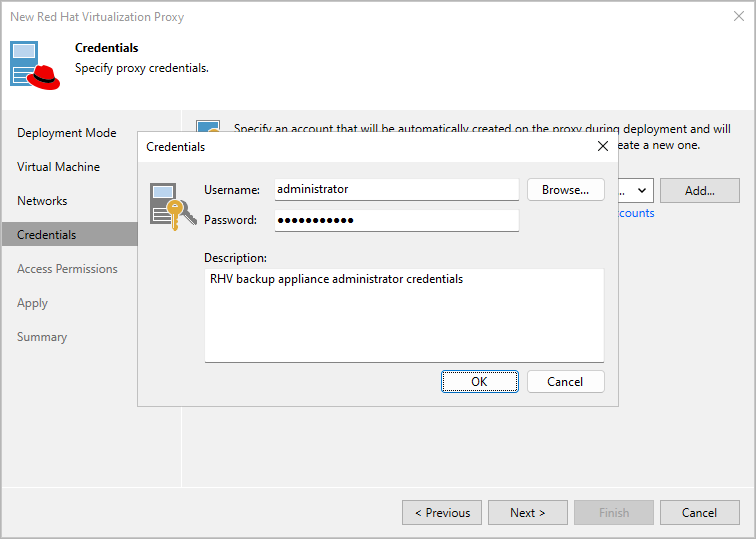
Task: Click the 'Description:' label
Action: (x=235, y=258)
